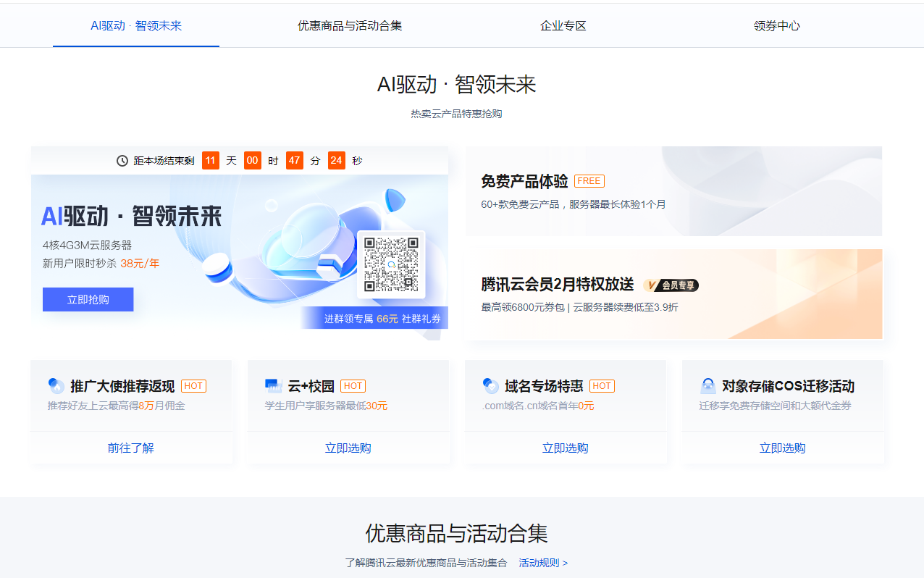
Task: Click the 云+校园 card icon
Action: pos(273,386)
